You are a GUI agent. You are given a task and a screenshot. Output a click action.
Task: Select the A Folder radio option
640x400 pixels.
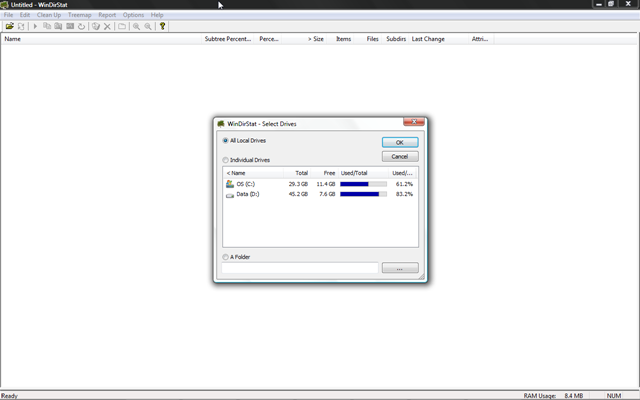point(226,257)
